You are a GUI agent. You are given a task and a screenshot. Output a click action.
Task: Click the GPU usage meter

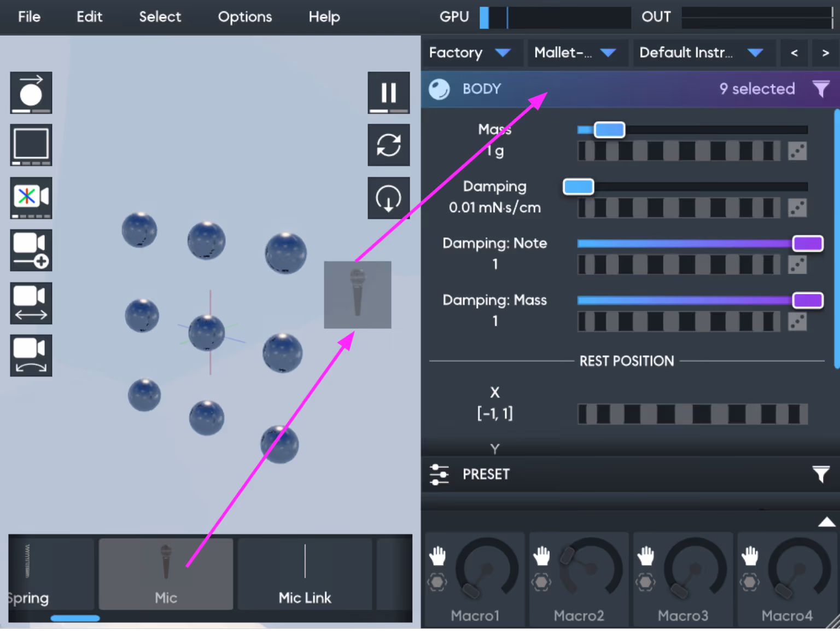click(x=555, y=18)
